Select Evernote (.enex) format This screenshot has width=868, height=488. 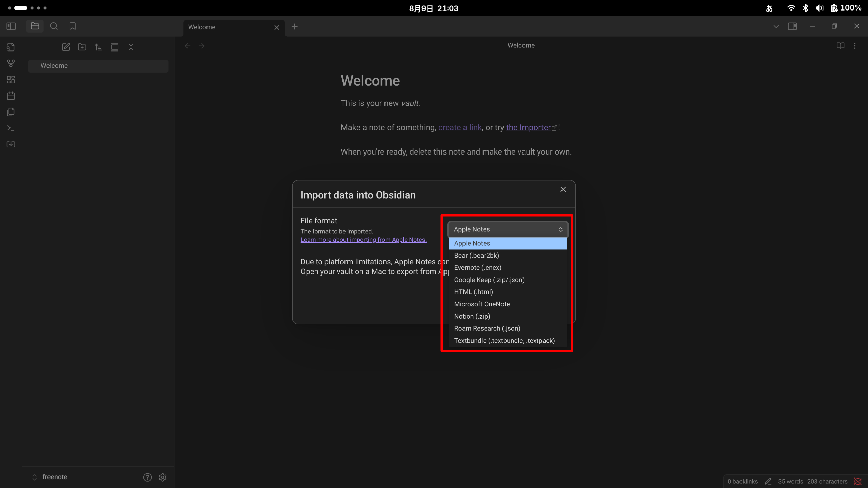pyautogui.click(x=508, y=268)
